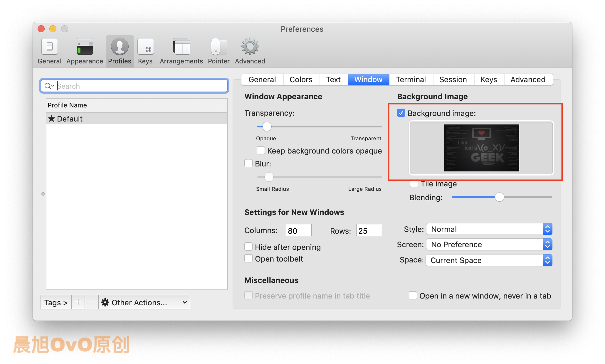Open Appearance preferences pane
Viewport: 605px width, 364px height.
pyautogui.click(x=85, y=51)
